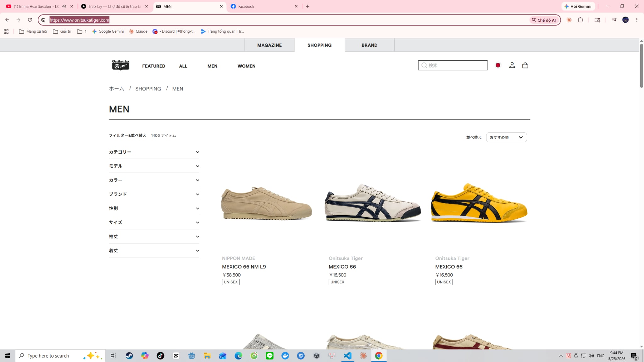
Task: Open Steam from the taskbar
Action: pos(129,356)
